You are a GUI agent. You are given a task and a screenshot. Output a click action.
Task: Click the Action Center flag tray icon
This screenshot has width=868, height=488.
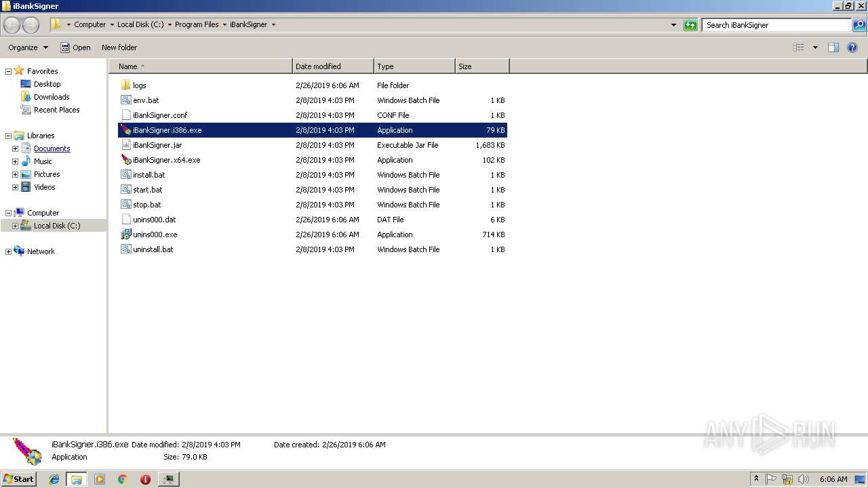pyautogui.click(x=771, y=479)
